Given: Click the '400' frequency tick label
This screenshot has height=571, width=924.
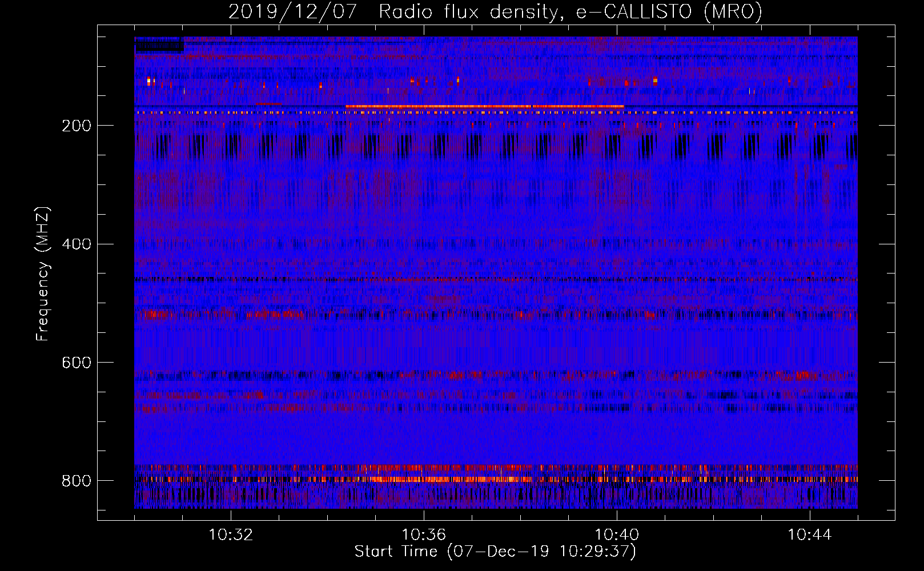Looking at the screenshot, I should point(77,244).
